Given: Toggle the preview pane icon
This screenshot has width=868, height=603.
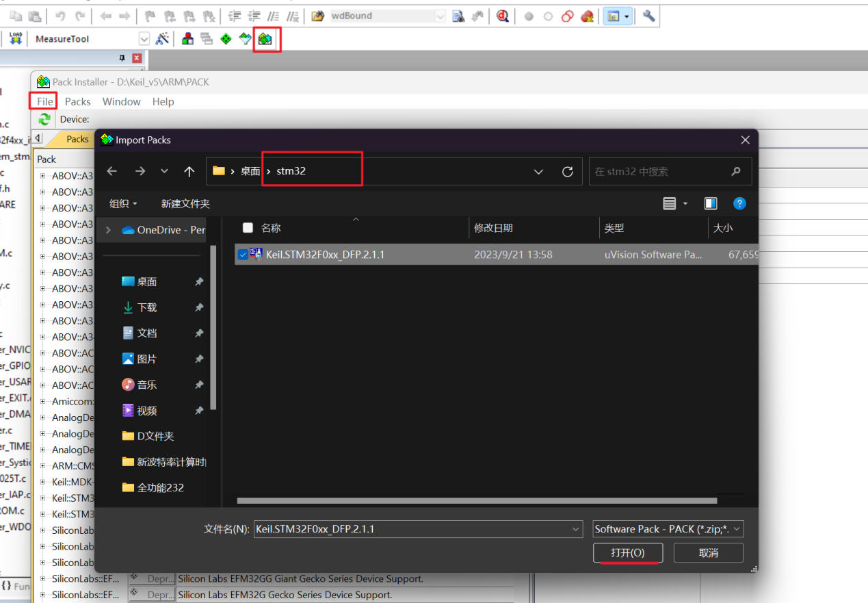Looking at the screenshot, I should (x=711, y=203).
